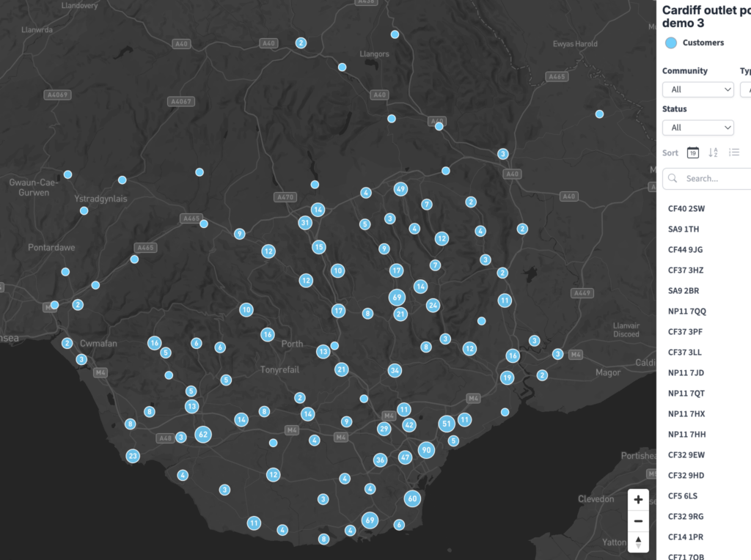Click the 90 customer cluster marker
Image resolution: width=751 pixels, height=560 pixels.
pos(426,450)
